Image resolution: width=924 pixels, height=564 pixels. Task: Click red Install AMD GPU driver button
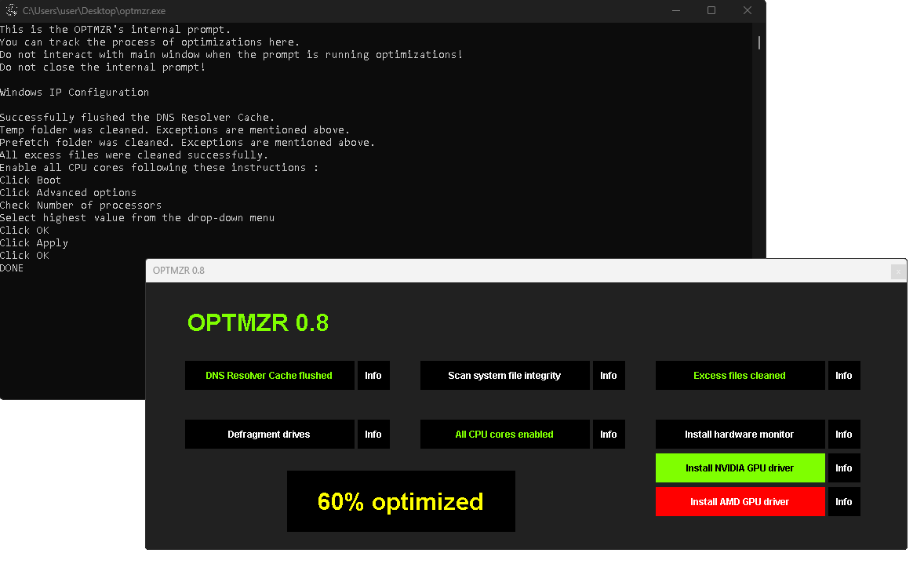click(x=740, y=501)
